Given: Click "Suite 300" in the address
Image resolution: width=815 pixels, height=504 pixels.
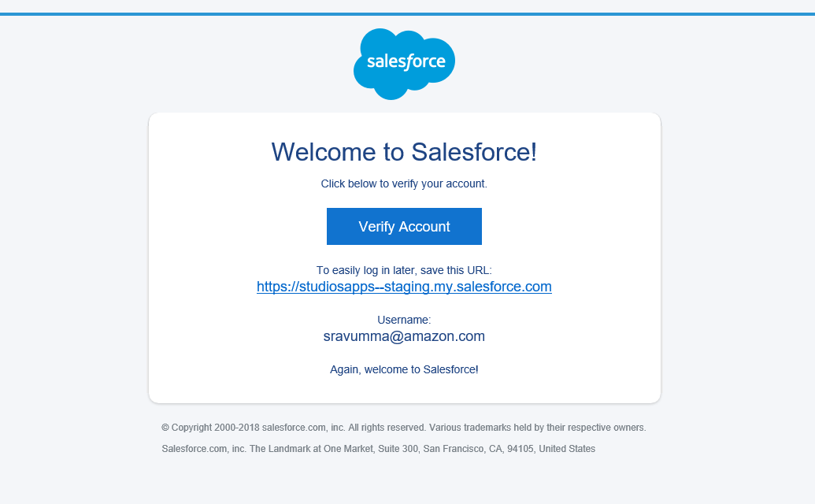Looking at the screenshot, I should (398, 448).
